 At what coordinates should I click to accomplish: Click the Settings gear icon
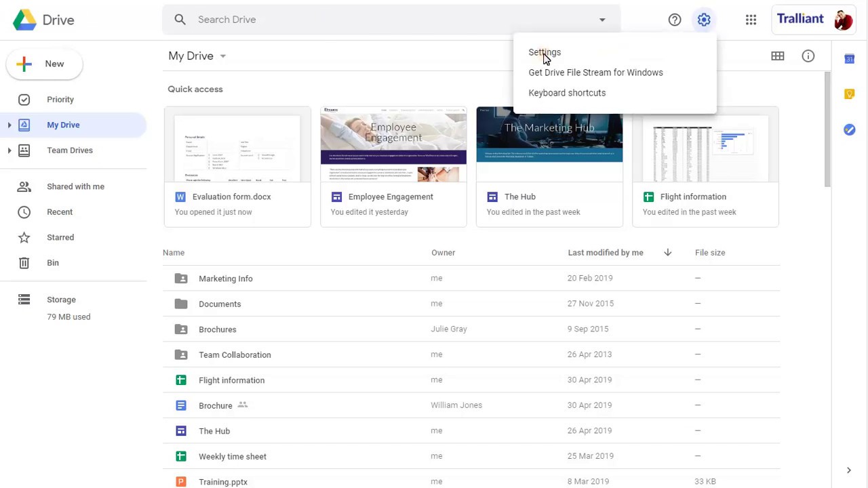(704, 20)
